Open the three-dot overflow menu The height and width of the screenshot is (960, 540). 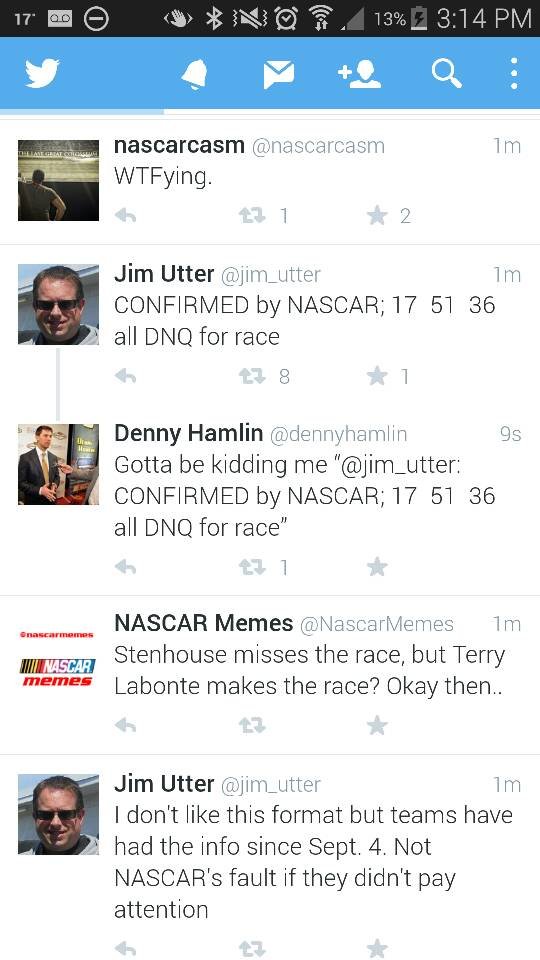(x=514, y=74)
